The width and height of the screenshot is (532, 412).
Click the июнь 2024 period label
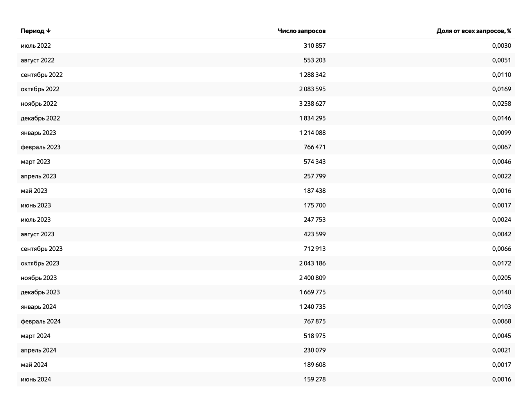[36, 379]
